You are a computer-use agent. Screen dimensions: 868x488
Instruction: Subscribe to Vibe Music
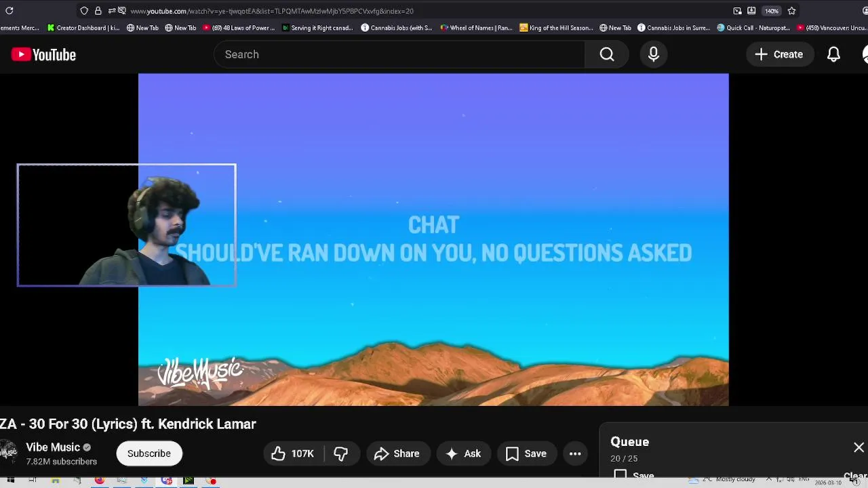click(x=149, y=454)
